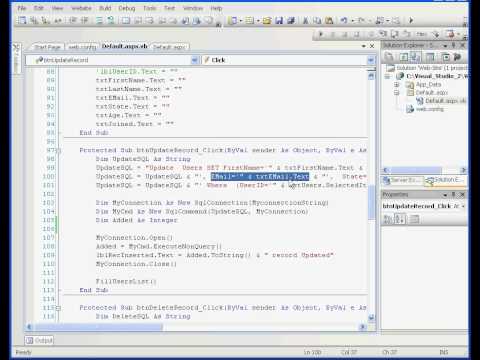Click the Output window button
This screenshot has height=360, width=480.
point(39,340)
